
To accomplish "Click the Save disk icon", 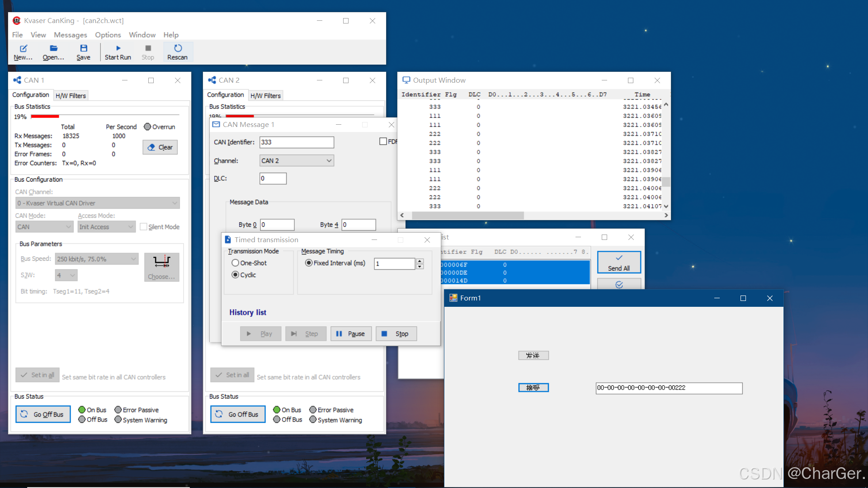I will [84, 48].
